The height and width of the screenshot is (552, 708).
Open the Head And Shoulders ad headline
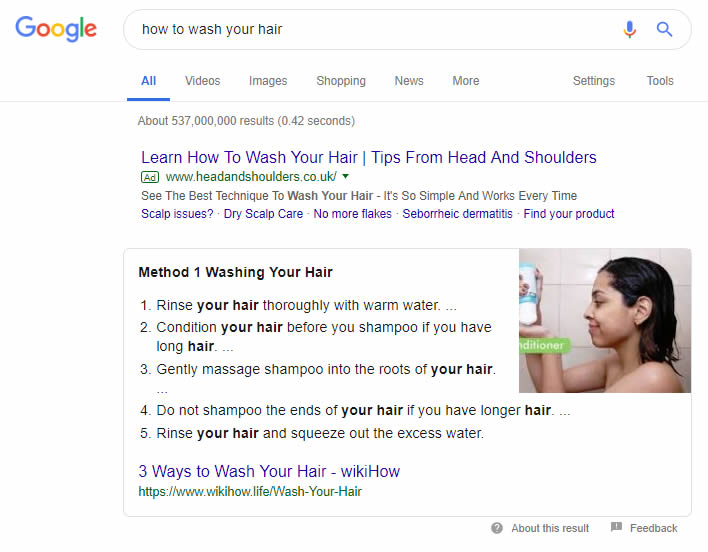point(368,158)
